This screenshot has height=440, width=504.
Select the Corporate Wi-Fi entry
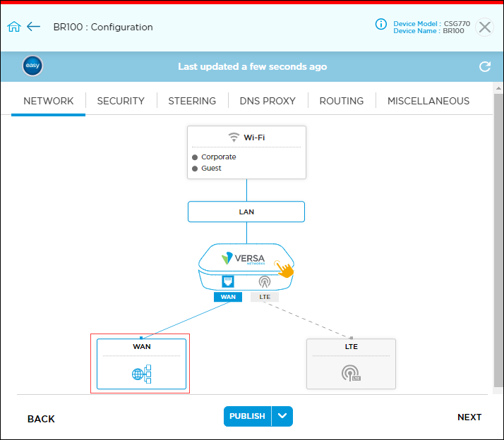[x=219, y=157]
